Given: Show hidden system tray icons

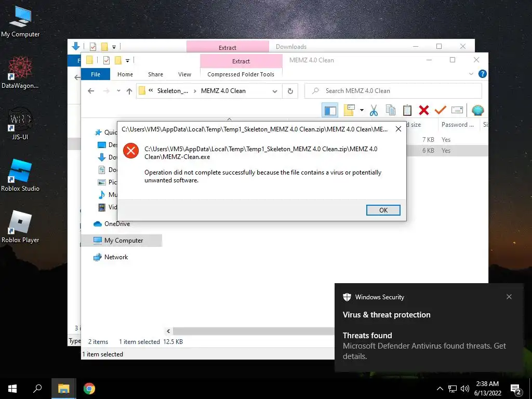Looking at the screenshot, I should [440, 389].
